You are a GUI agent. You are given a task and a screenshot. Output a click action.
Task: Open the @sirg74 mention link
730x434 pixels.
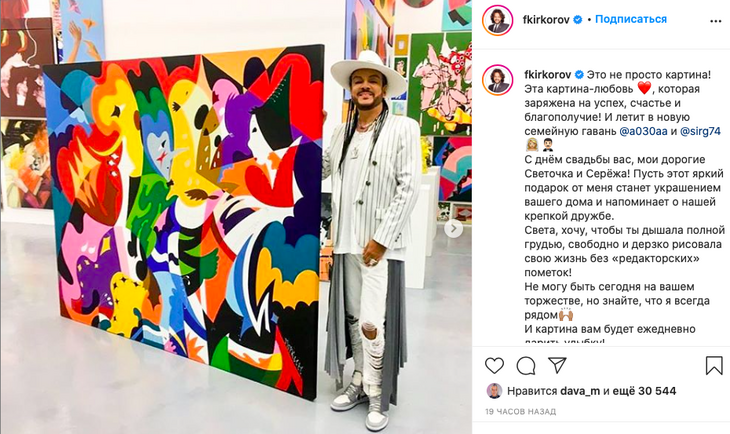700,131
